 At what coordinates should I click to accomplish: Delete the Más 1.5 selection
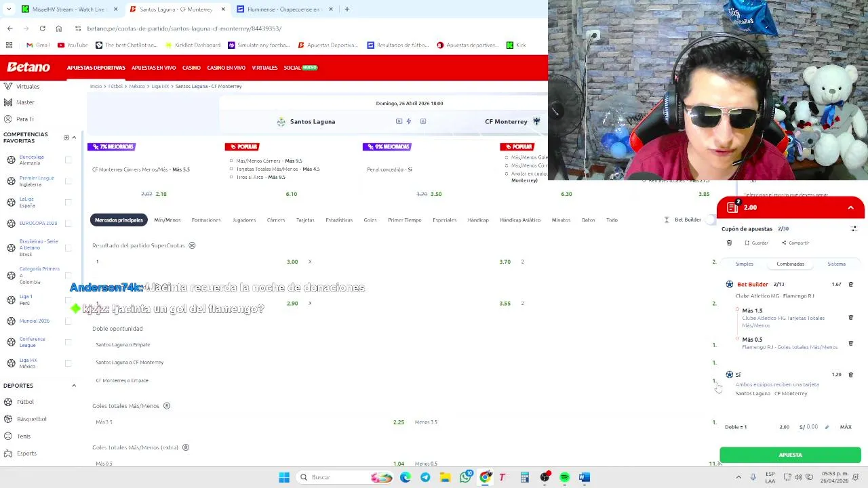point(850,317)
